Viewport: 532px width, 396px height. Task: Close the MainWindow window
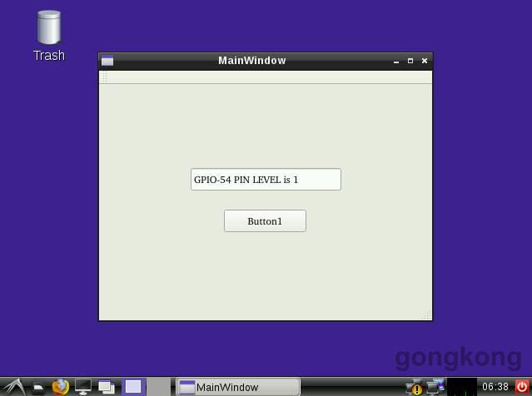[425, 61]
